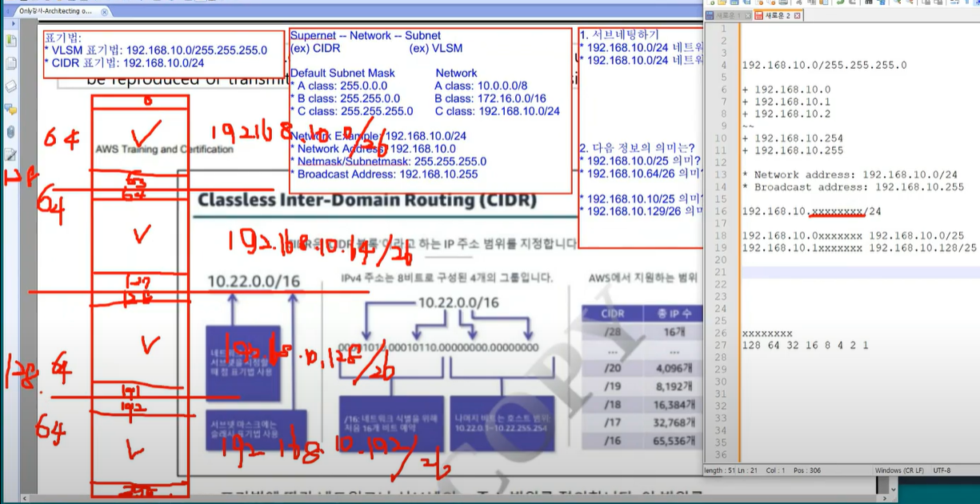Switch to the 새로운 1 editor tab
The width and height of the screenshot is (980, 504).
tap(726, 15)
